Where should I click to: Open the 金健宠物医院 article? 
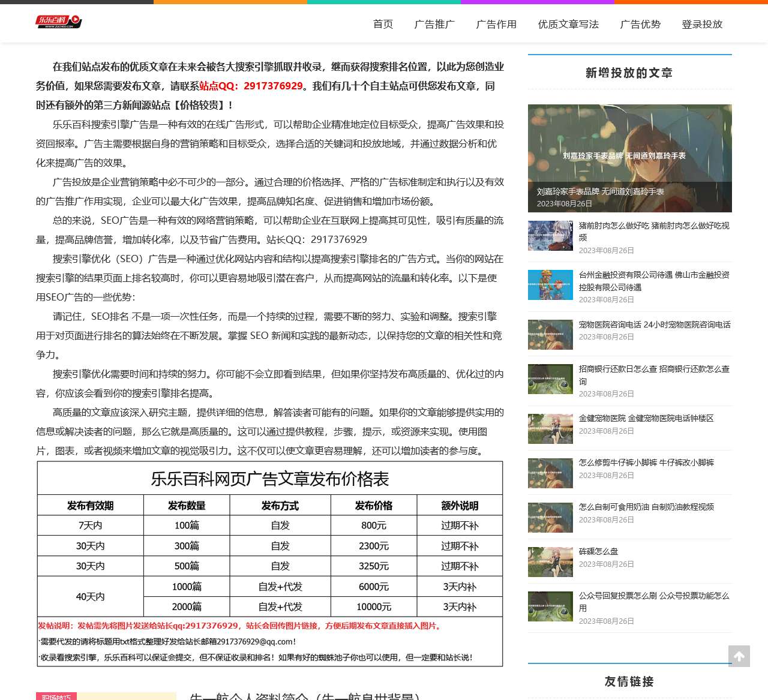646,418
